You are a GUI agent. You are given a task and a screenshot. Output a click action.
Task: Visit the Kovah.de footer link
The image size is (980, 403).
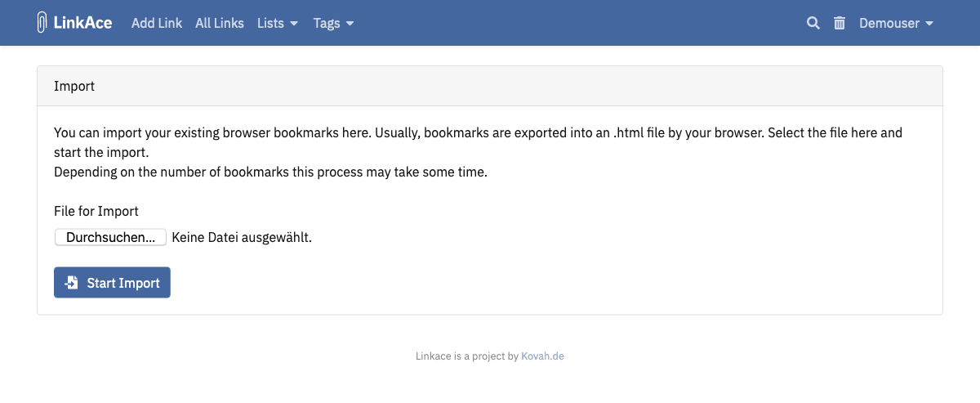point(542,356)
